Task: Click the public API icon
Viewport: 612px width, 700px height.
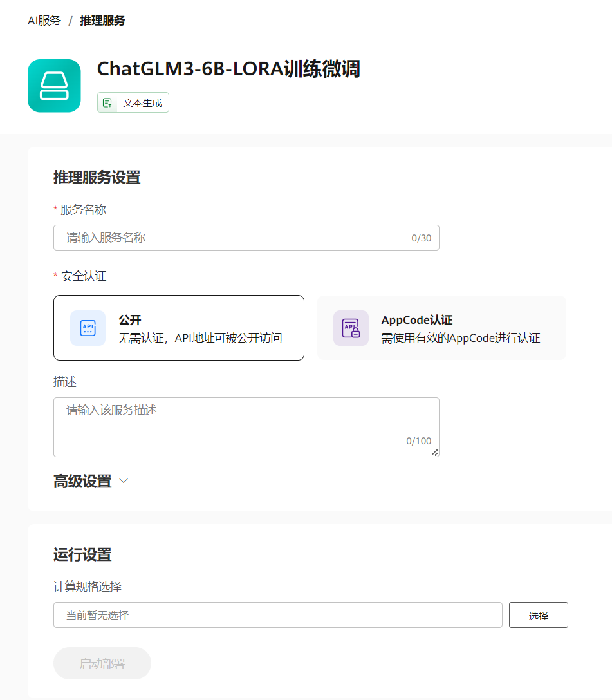Action: [88, 328]
